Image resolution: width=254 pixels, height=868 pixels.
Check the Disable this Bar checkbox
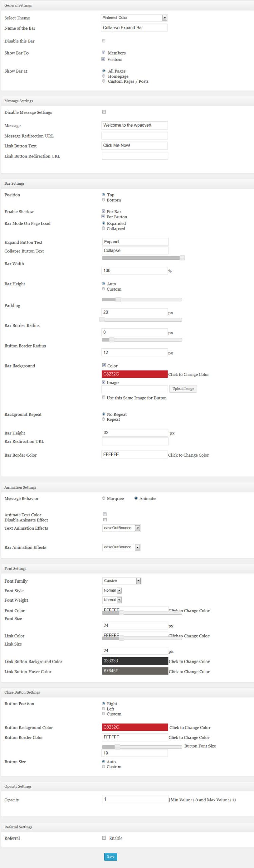(x=104, y=41)
